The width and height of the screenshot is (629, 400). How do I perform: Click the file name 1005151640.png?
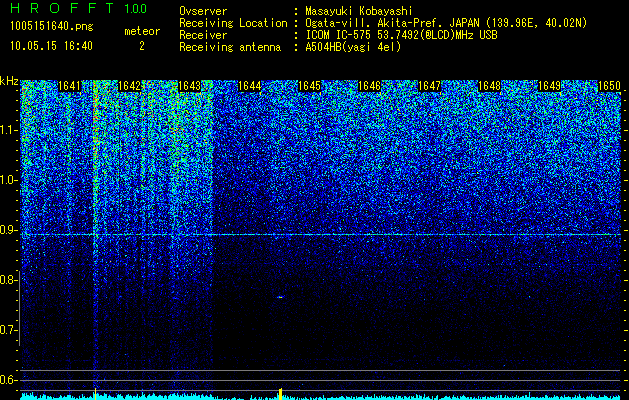point(52,27)
